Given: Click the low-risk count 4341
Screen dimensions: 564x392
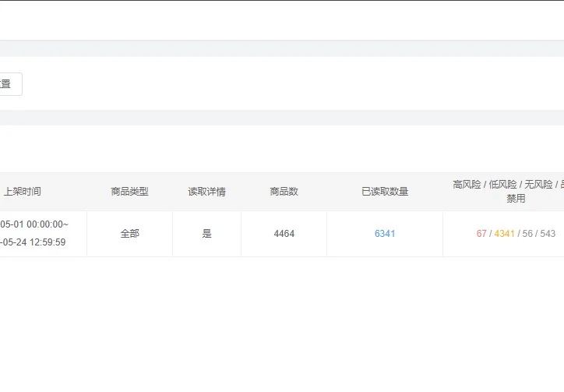Looking at the screenshot, I should coord(504,234).
